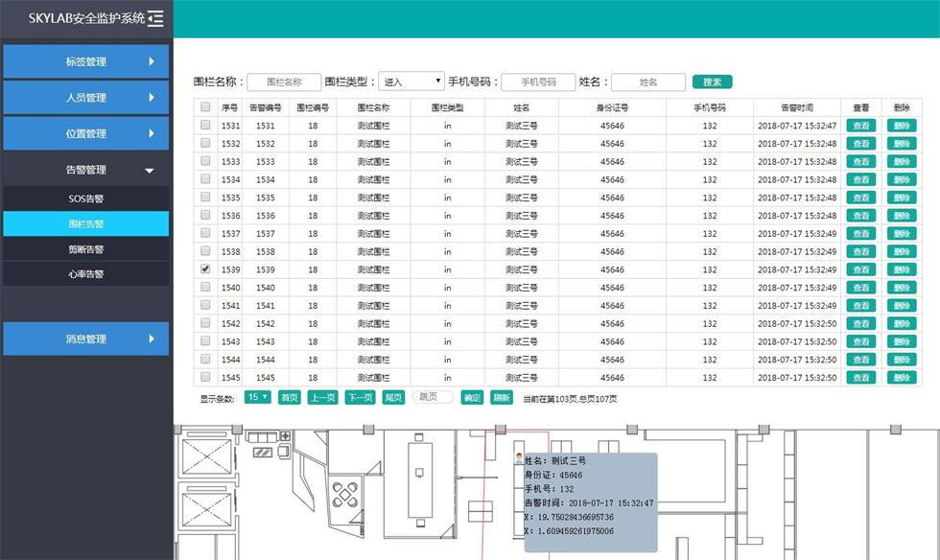Click the person icon in the map popup

[x=518, y=458]
